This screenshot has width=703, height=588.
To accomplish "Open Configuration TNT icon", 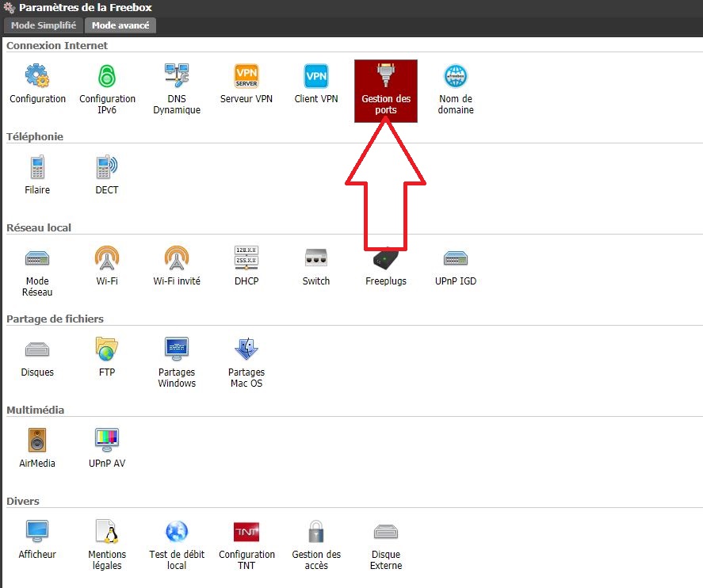I will tap(246, 544).
